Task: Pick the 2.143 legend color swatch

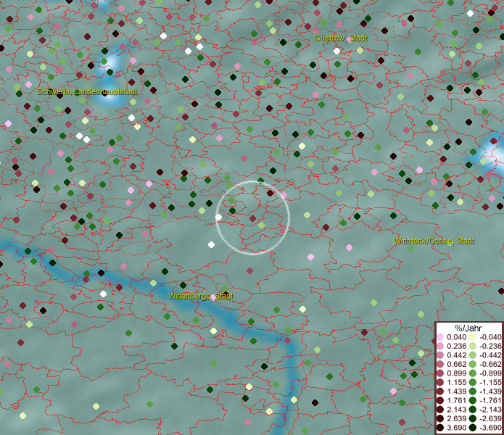Action: [x=440, y=410]
